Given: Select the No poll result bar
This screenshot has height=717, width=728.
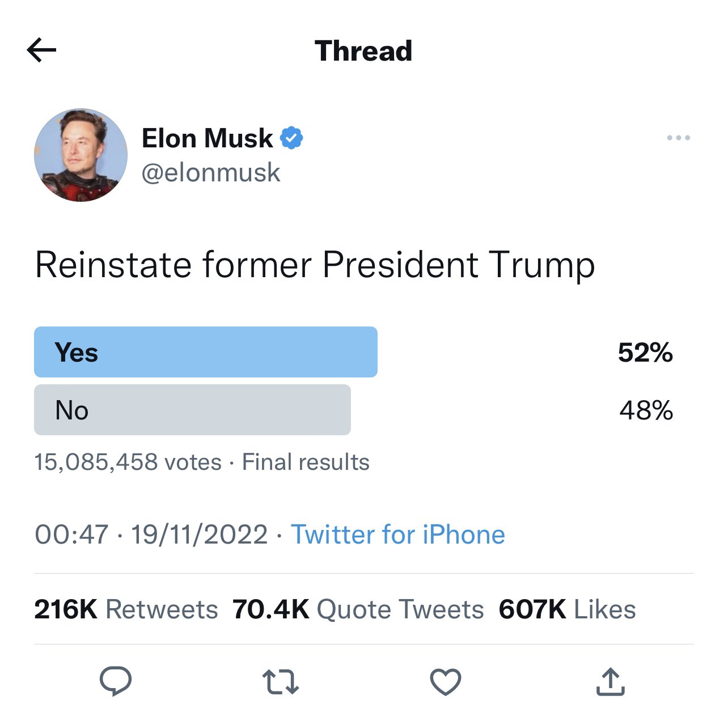Looking at the screenshot, I should (192, 410).
